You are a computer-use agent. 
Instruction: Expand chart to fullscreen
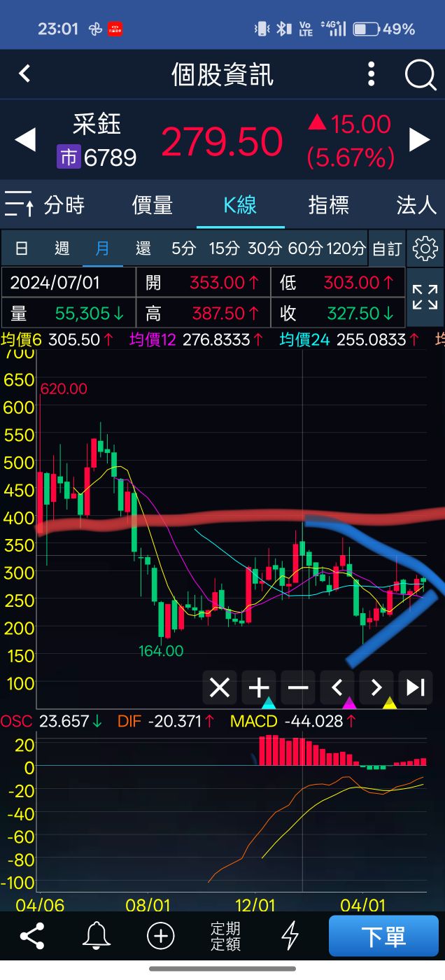pos(425,297)
